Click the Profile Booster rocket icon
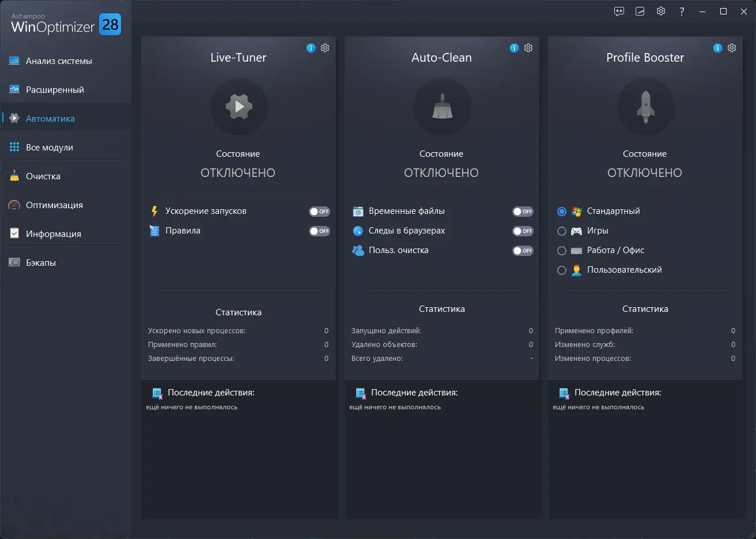The image size is (756, 539). [645, 107]
